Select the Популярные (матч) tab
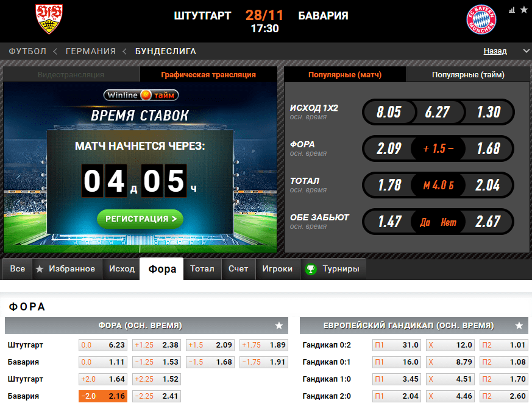532x406 pixels. (345, 74)
